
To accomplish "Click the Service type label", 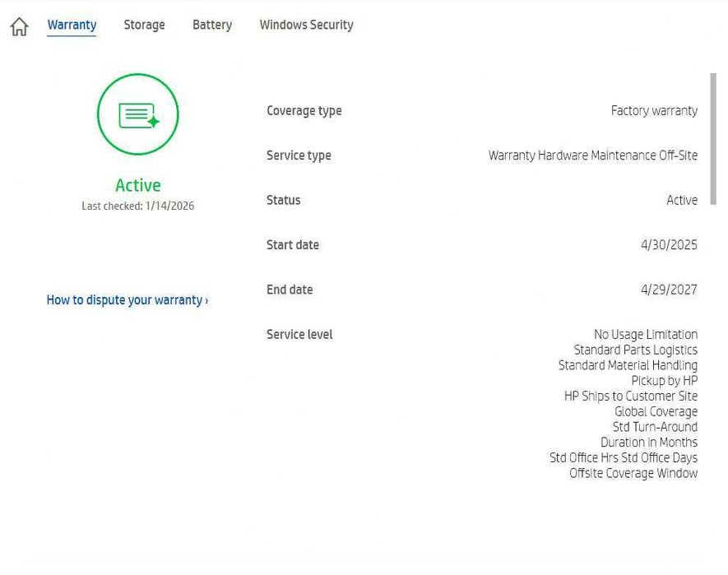I will click(299, 155).
